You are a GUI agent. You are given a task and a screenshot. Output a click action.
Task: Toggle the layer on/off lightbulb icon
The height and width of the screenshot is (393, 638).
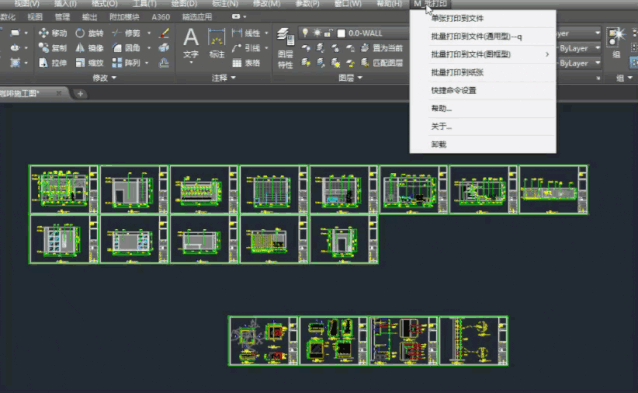(x=305, y=33)
